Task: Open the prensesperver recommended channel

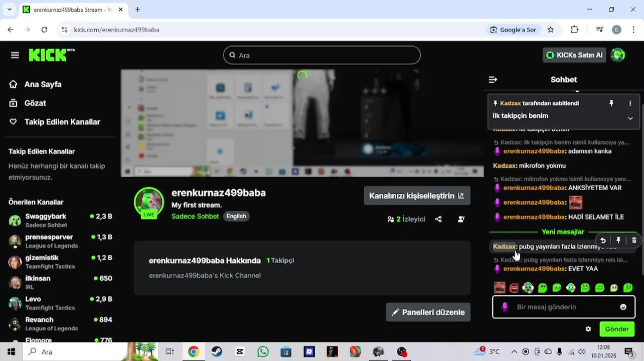Action: pyautogui.click(x=60, y=241)
